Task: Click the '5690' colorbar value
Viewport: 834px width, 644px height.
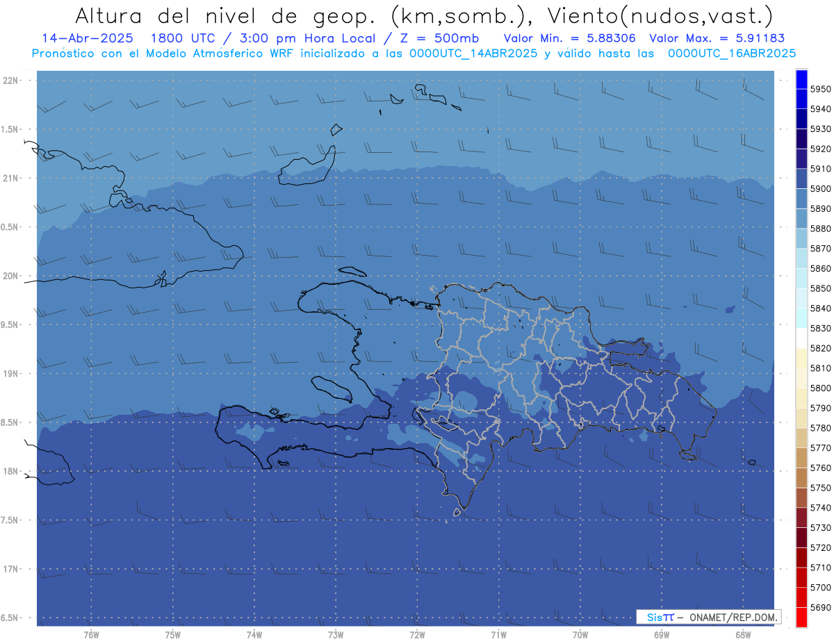Action: [x=821, y=607]
